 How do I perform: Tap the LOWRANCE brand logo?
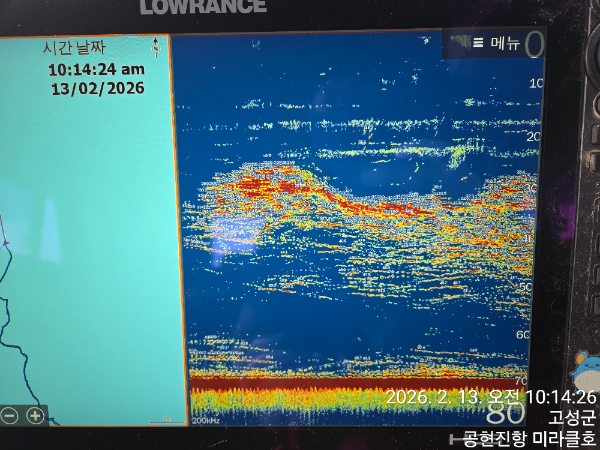click(203, 7)
